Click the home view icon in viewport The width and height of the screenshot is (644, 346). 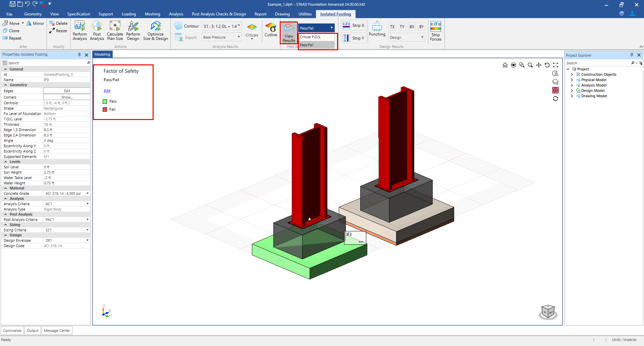(505, 65)
